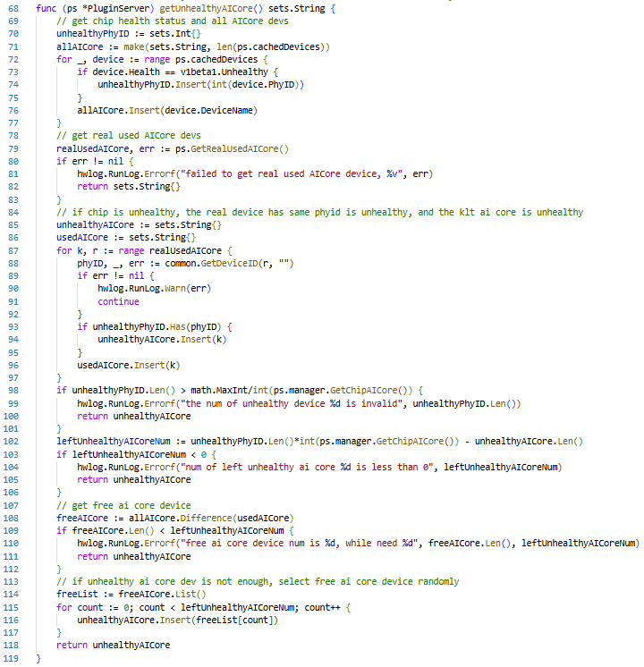Click comment 'get chip health status and all AICore devs'
Screen dimensions: 644x667
173,21
